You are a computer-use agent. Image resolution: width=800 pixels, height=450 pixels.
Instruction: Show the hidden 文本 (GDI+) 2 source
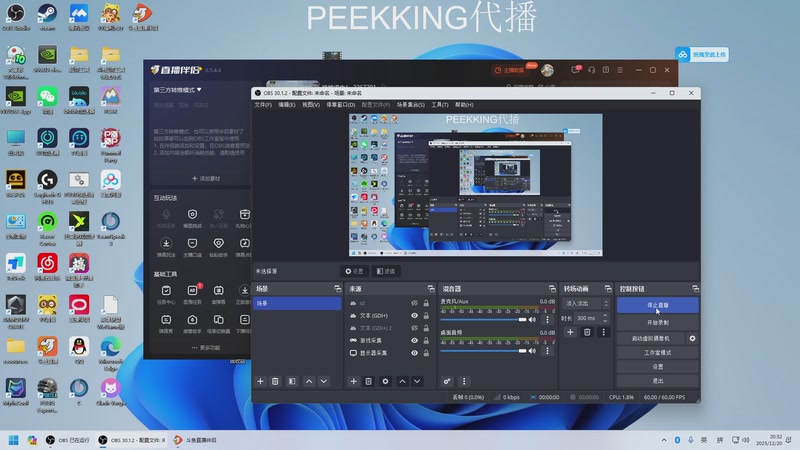[x=414, y=328]
